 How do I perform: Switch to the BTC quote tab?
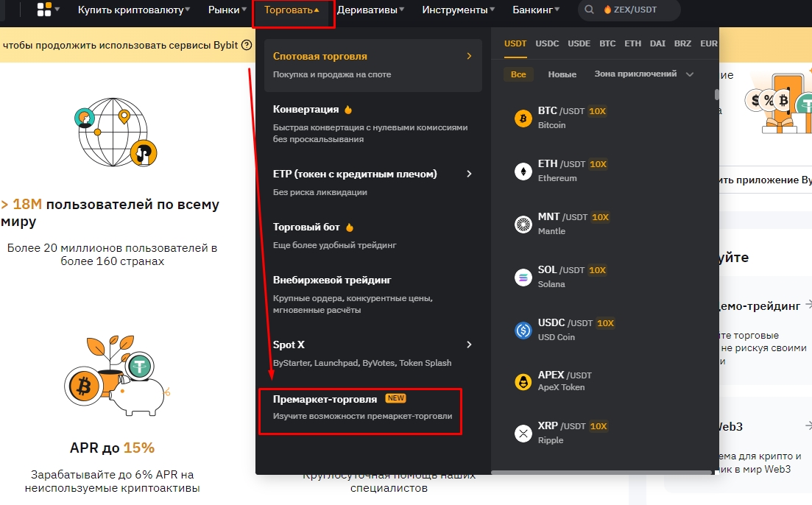click(x=607, y=43)
